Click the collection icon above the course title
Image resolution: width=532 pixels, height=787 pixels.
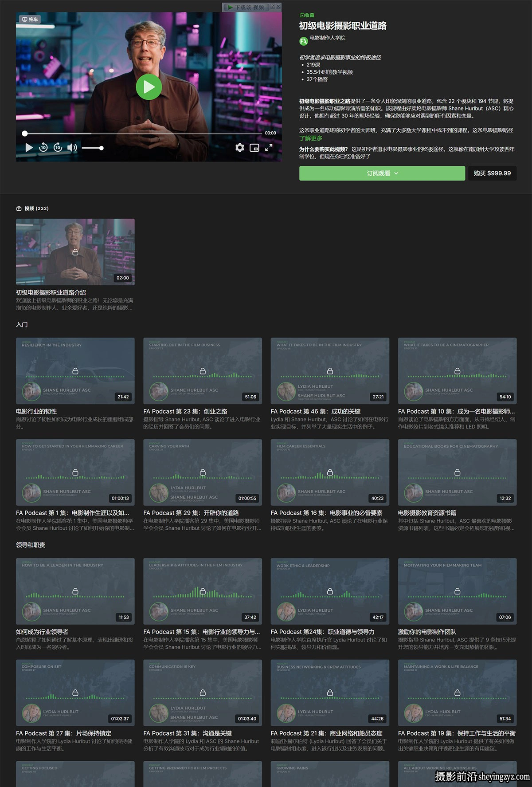[302, 15]
